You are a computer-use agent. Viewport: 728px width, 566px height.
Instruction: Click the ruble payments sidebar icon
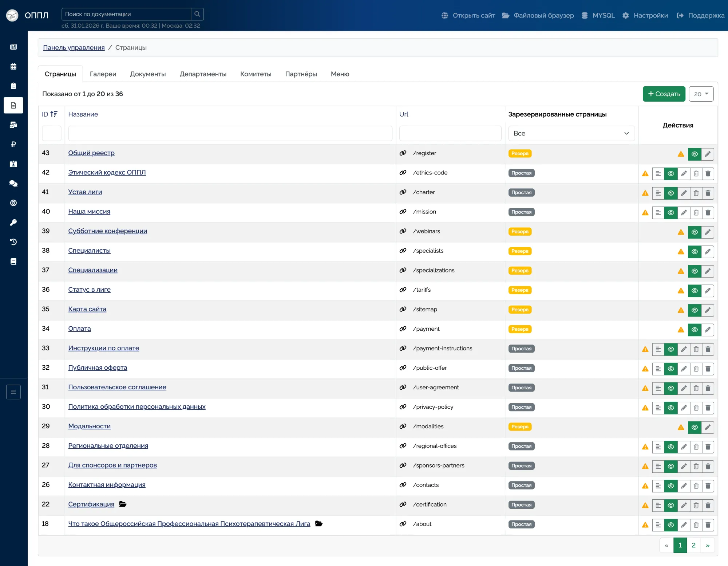tap(13, 144)
